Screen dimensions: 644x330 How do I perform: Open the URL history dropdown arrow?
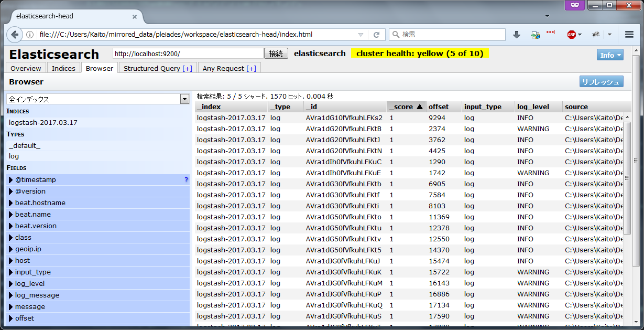tap(361, 35)
